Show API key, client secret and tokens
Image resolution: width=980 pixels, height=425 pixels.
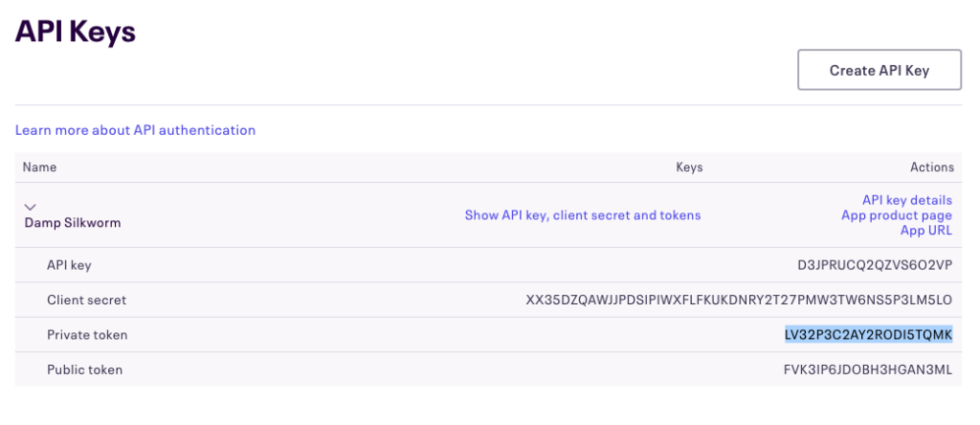[x=583, y=215]
